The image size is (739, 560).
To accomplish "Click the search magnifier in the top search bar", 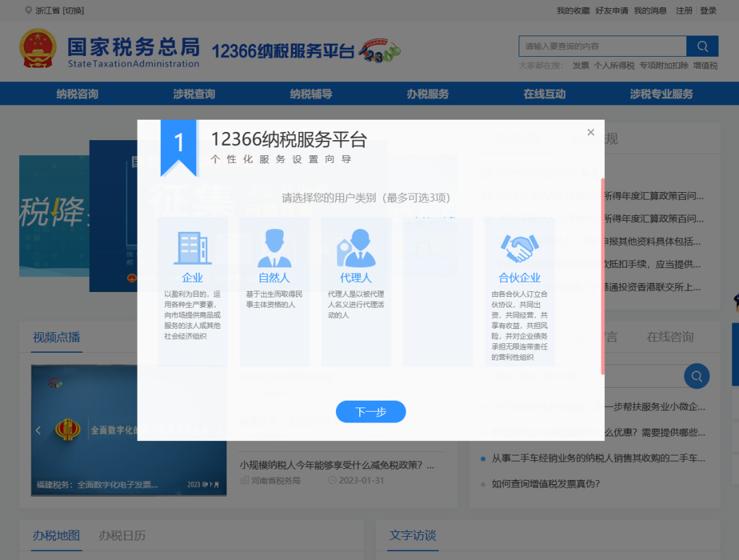I will (702, 46).
